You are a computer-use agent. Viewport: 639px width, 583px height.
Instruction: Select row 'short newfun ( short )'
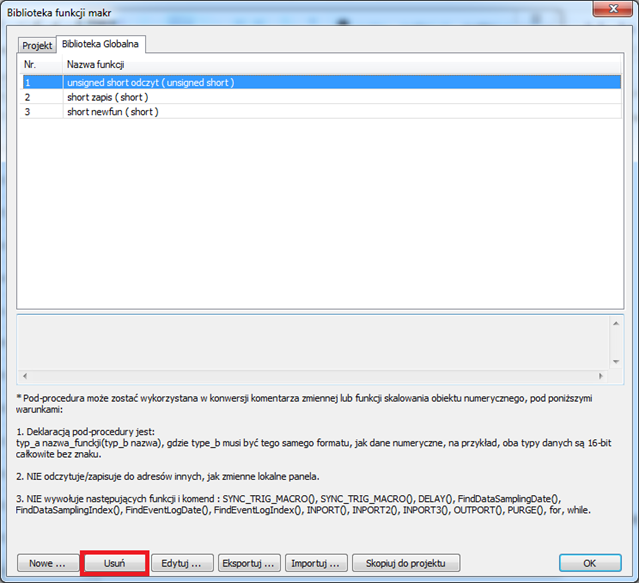pos(322,112)
